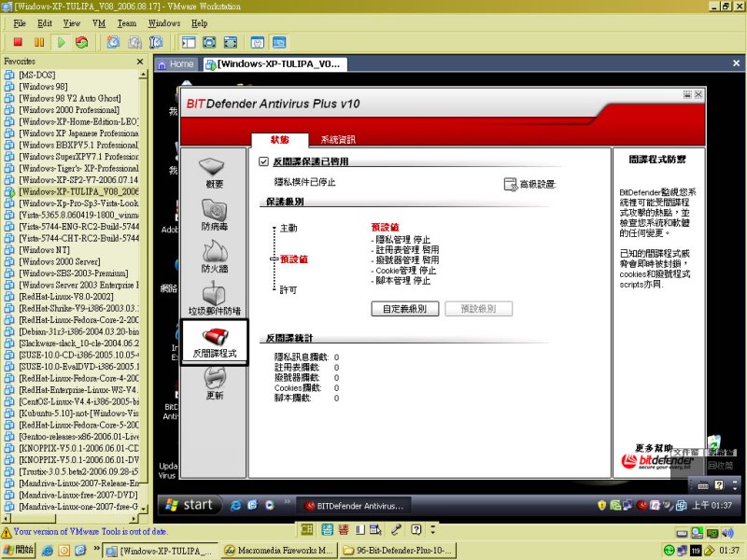
Task: Click Favorites horizontal scrollbar right arrow
Action: (134, 518)
